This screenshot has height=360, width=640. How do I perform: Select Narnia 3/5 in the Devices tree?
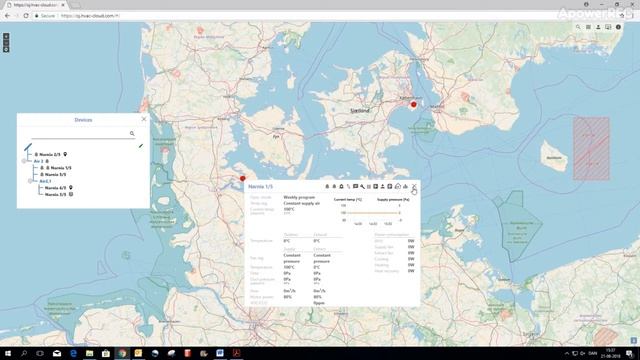tap(55, 175)
